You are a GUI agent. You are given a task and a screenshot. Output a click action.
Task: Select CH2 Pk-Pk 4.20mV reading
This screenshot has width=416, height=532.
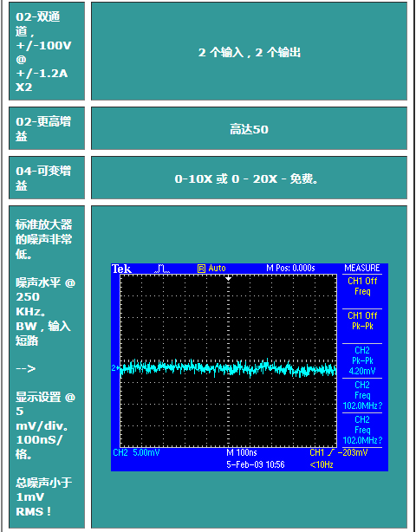[362, 360]
